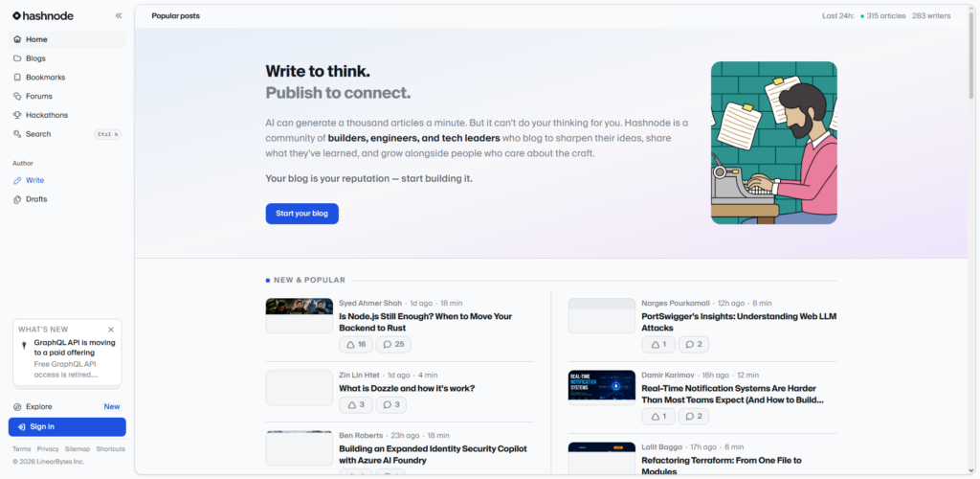Open Drafts under Author
980x479 pixels.
coord(67,199)
